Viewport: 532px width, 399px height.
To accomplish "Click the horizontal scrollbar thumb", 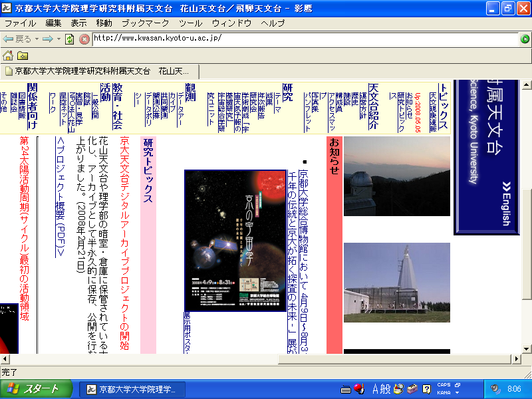I will 394,358.
